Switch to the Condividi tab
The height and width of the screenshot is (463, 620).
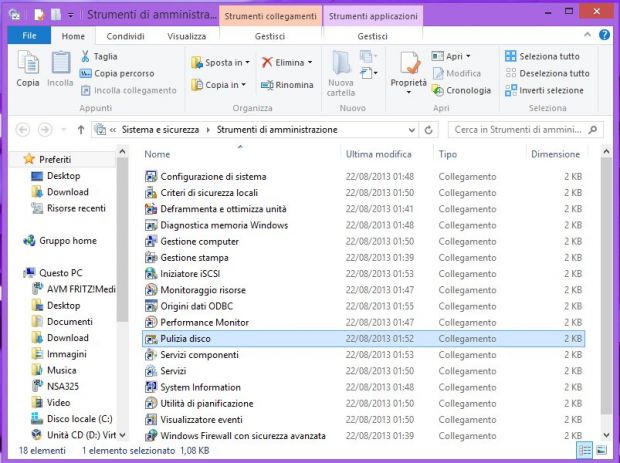tap(125, 36)
